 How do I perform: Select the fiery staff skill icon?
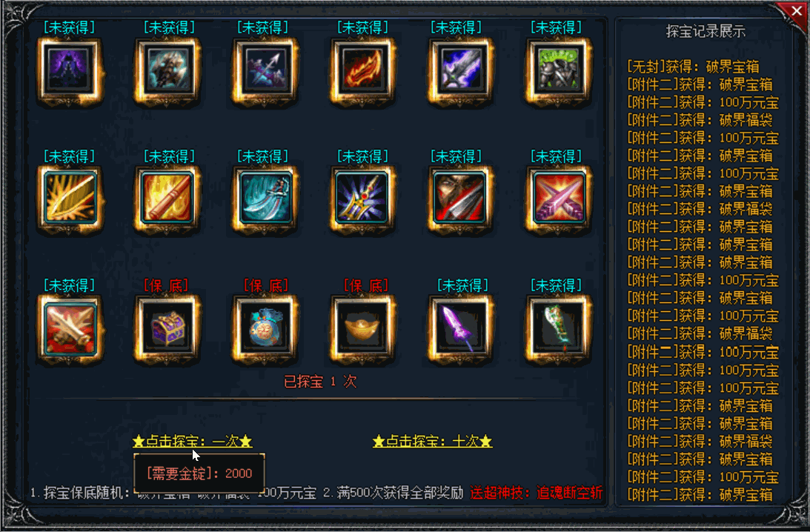[167, 198]
